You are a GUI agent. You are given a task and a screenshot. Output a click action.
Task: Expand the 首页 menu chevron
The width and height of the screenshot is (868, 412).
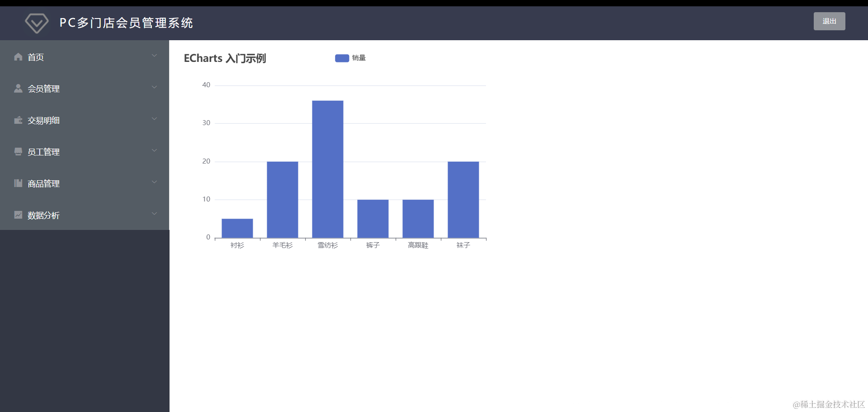click(x=154, y=56)
